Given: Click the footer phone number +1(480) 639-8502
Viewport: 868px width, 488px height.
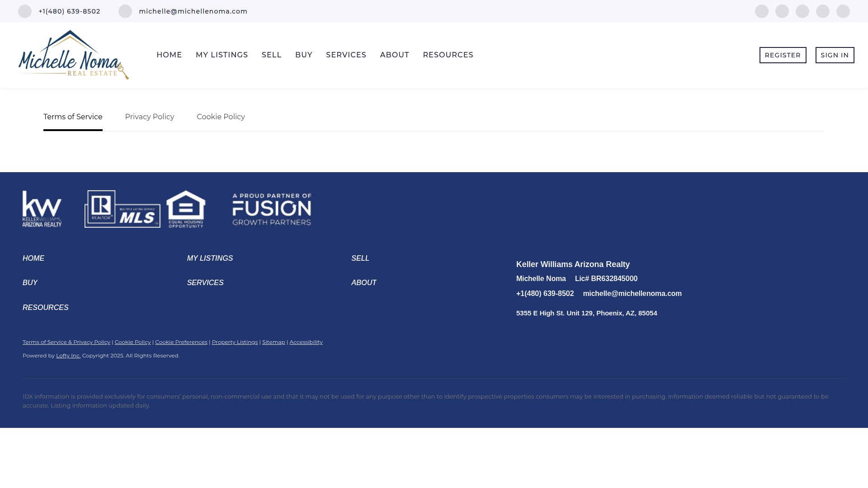Looking at the screenshot, I should pos(545,294).
